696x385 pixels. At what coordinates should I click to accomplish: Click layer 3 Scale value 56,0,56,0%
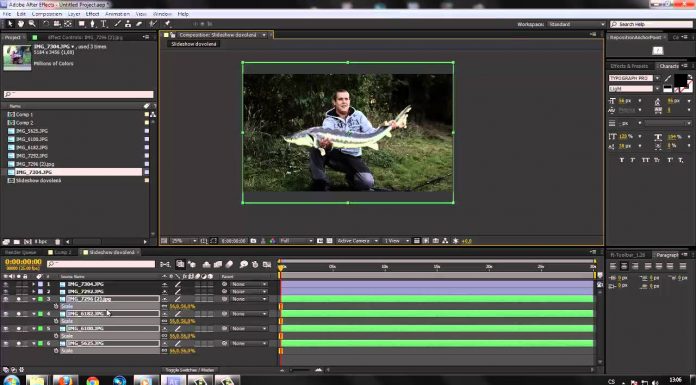[182, 306]
